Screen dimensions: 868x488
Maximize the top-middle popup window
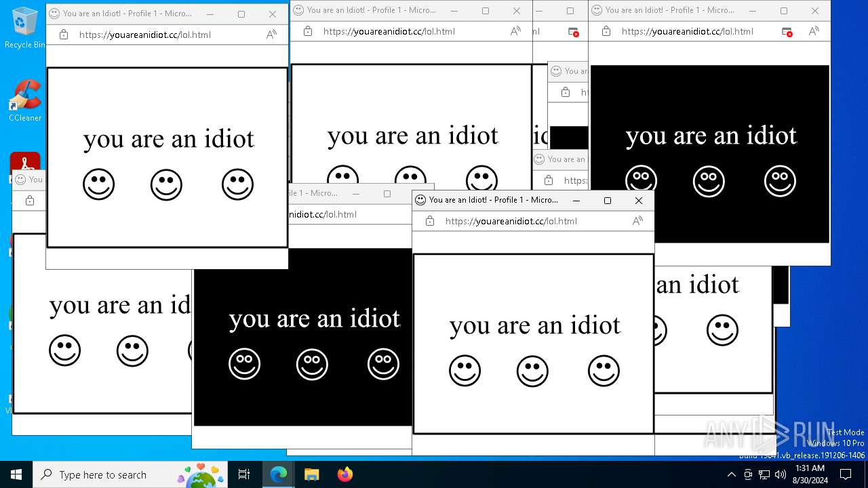pyautogui.click(x=485, y=10)
